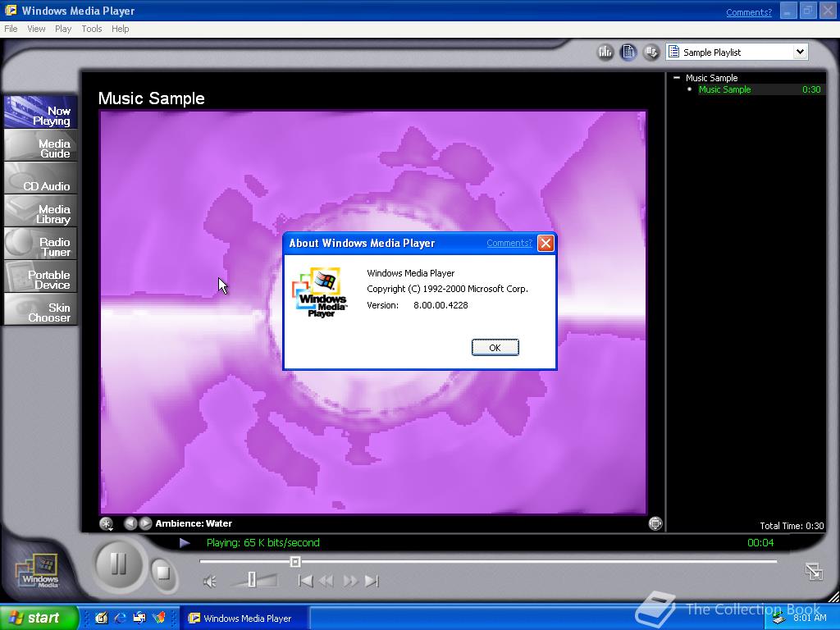Image resolution: width=840 pixels, height=630 pixels.
Task: Click OK in the About dialog
Action: [495, 348]
